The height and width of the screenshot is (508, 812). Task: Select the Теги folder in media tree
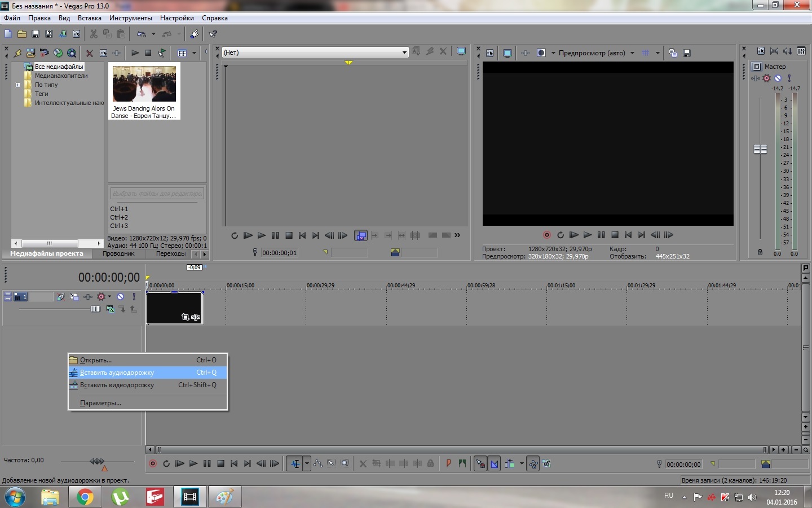[x=42, y=94]
